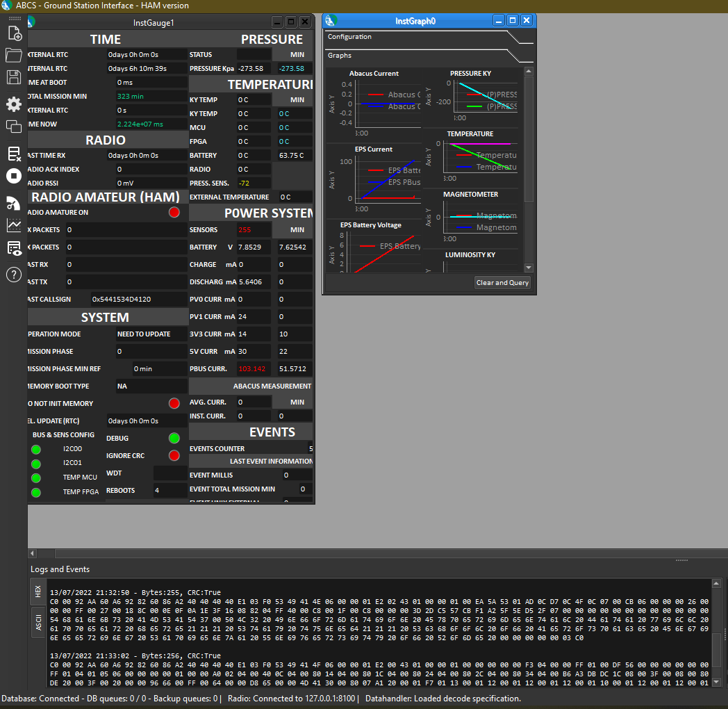The image size is (728, 709).
Task: Switch log view to HEX tab
Action: tap(38, 592)
